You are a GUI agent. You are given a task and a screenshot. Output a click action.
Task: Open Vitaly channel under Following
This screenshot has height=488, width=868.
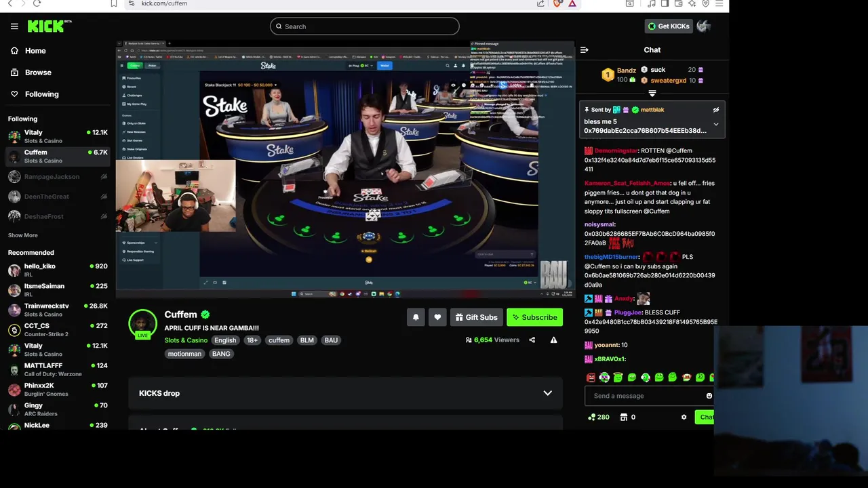(x=58, y=136)
